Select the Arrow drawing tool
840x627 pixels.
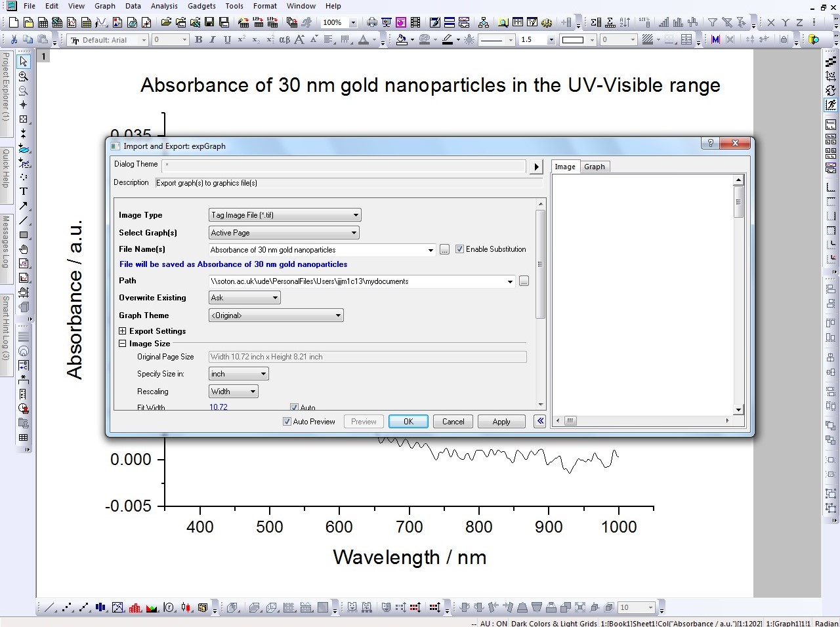pos(24,206)
